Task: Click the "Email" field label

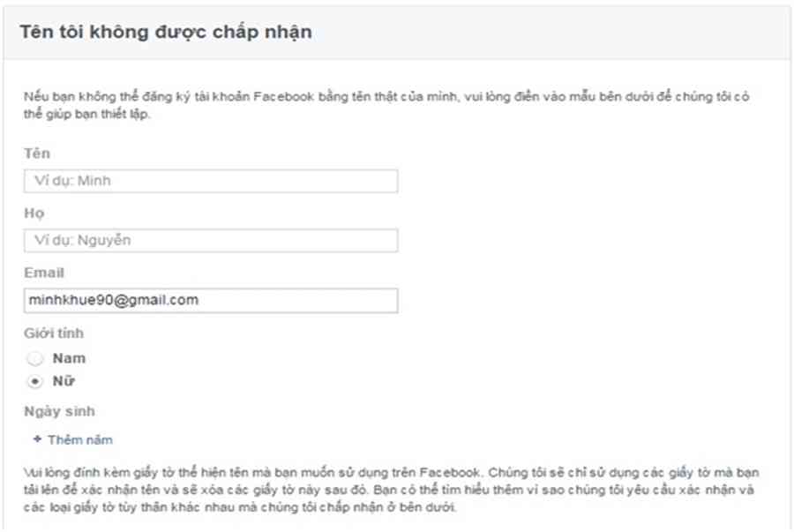Action: pos(43,273)
